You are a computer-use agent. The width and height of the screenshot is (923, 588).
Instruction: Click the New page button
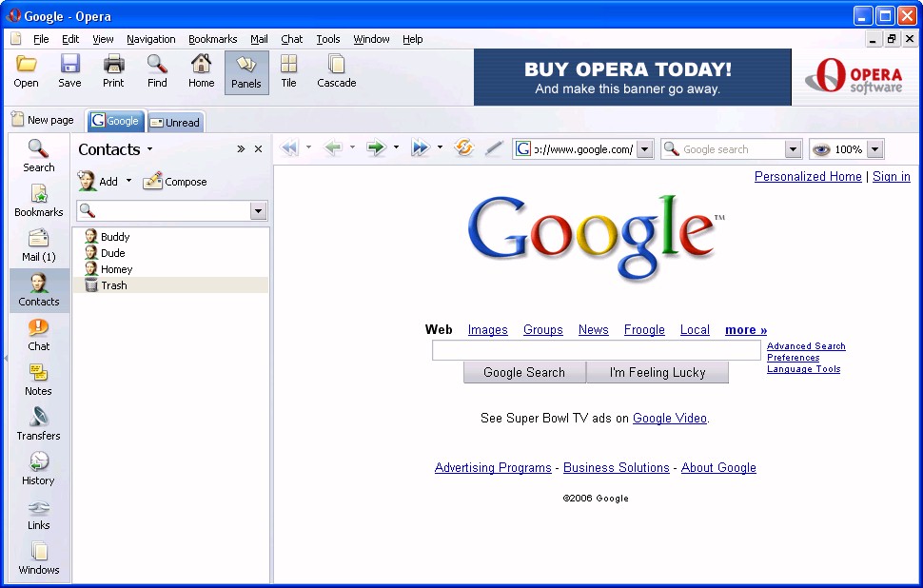click(x=43, y=120)
